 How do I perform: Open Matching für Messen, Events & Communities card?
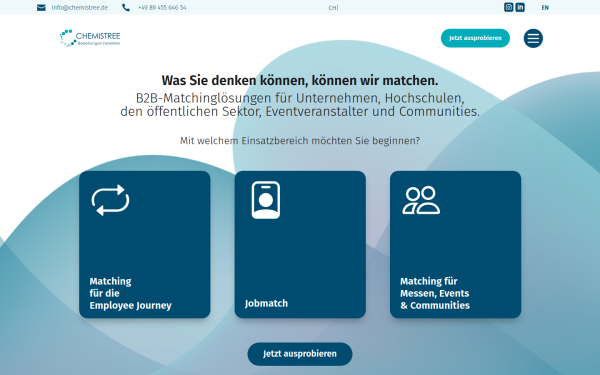click(x=455, y=245)
